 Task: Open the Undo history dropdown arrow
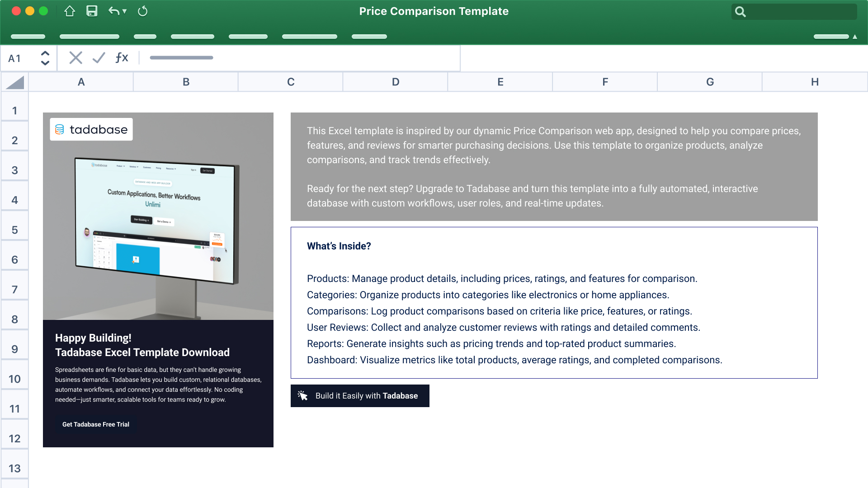pyautogui.click(x=124, y=11)
